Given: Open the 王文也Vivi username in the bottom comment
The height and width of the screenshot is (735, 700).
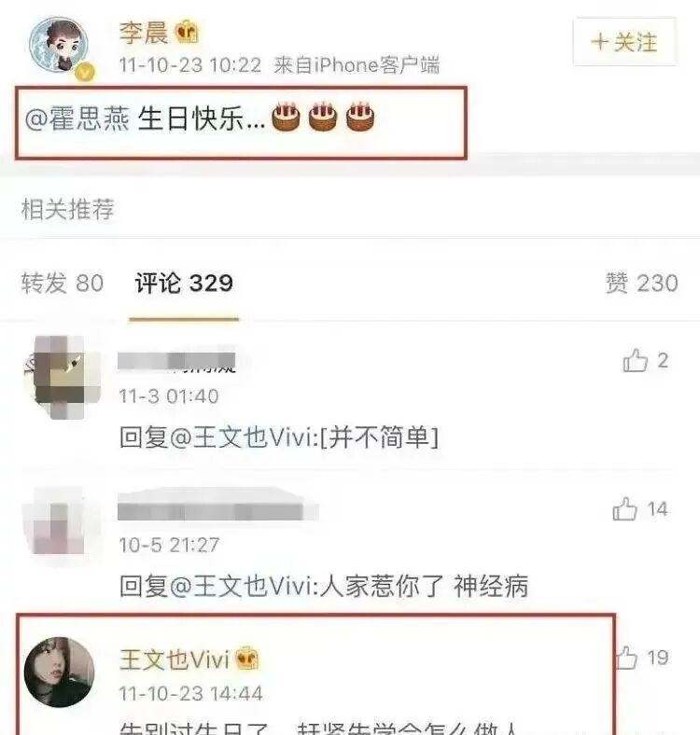Looking at the screenshot, I should pyautogui.click(x=175, y=659).
